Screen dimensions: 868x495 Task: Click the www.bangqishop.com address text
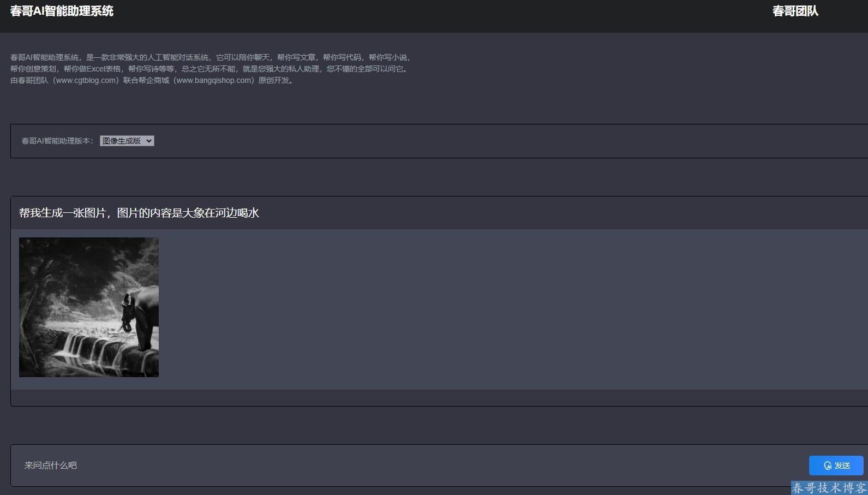point(214,80)
